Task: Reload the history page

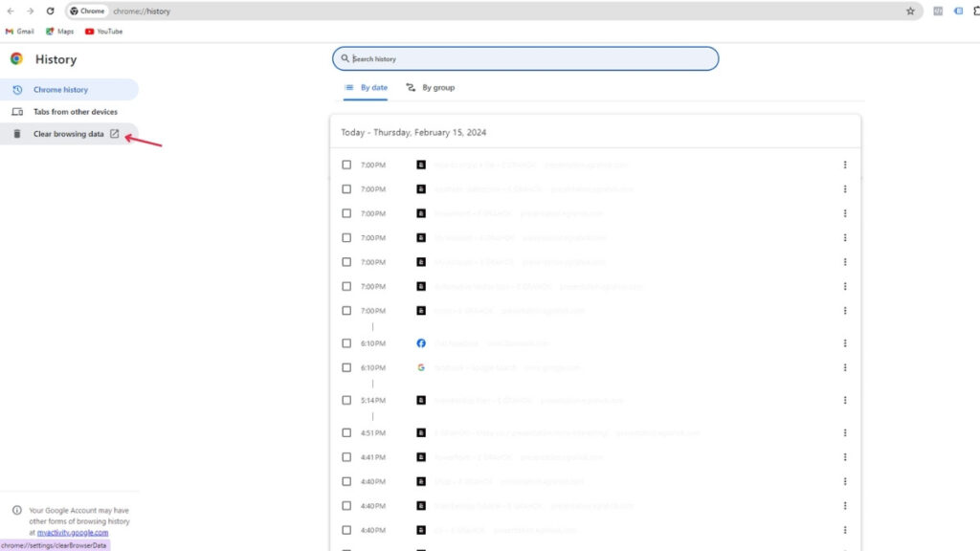Action: coord(50,11)
